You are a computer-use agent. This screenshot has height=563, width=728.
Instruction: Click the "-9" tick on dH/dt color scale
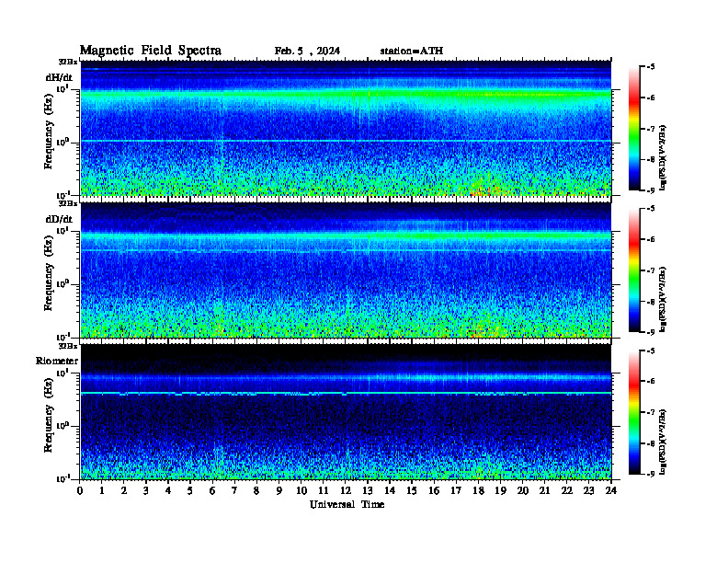point(650,190)
